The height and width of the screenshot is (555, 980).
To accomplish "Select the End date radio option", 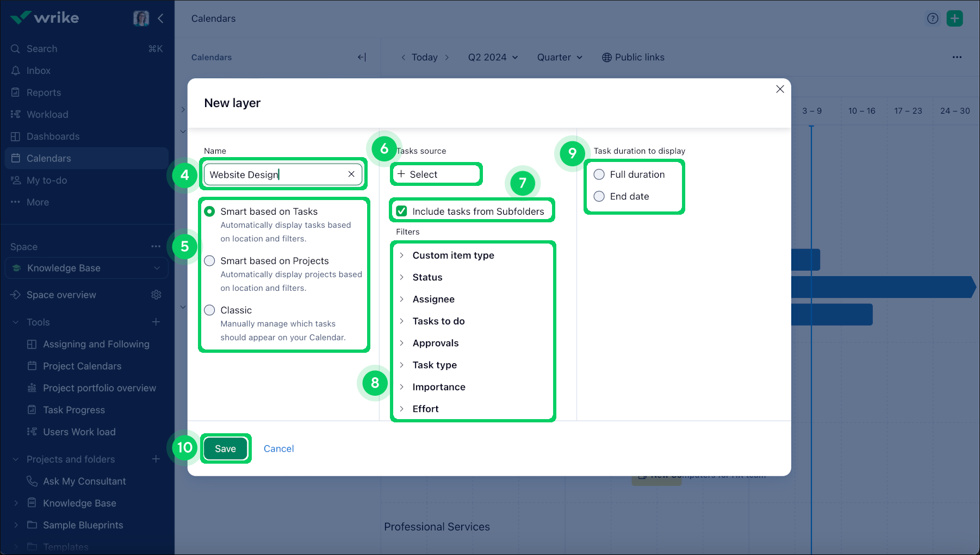I will click(x=599, y=196).
